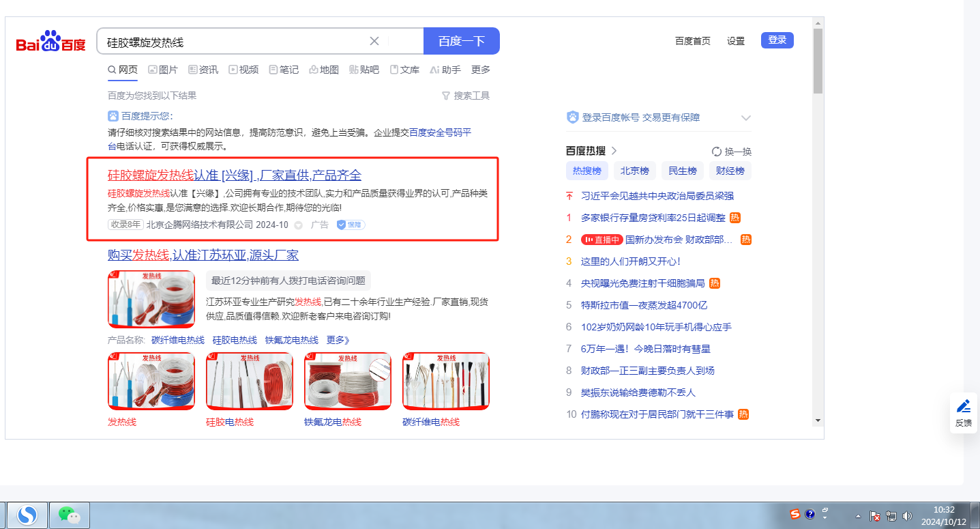Click the paw icon beside 百度提示您
The height and width of the screenshot is (529, 980).
(113, 116)
